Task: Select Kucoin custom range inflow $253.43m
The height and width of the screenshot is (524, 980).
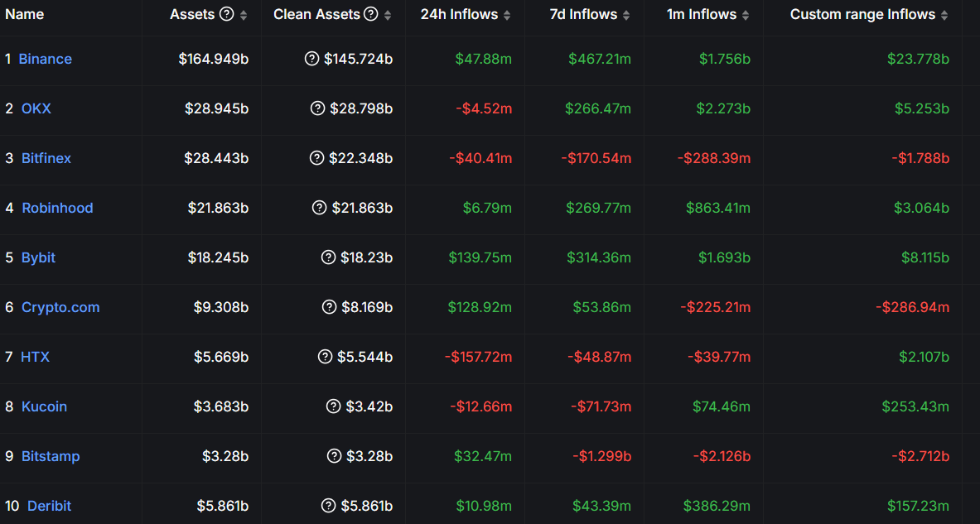Action: coord(915,406)
